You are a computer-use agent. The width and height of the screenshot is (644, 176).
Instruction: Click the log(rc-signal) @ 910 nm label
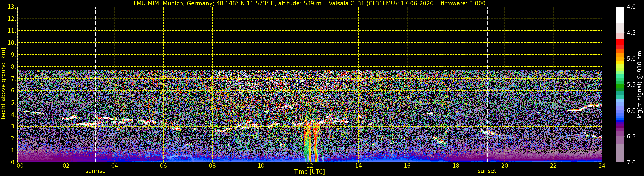[640, 85]
